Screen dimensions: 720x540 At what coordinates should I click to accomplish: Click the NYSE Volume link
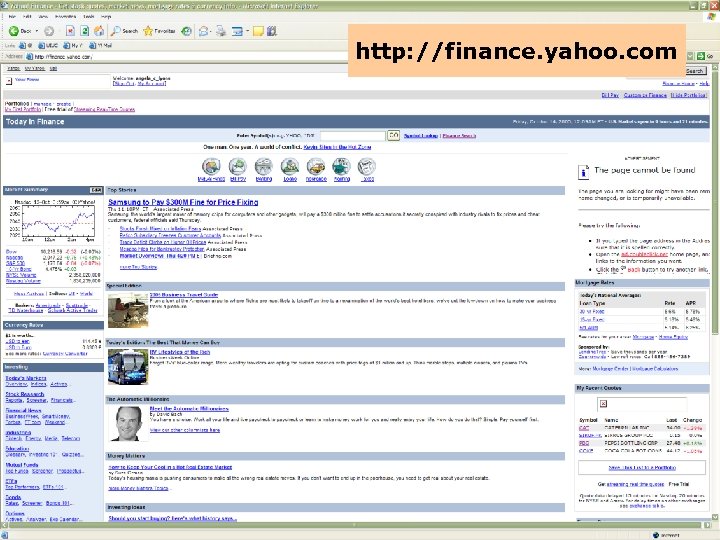(21, 275)
